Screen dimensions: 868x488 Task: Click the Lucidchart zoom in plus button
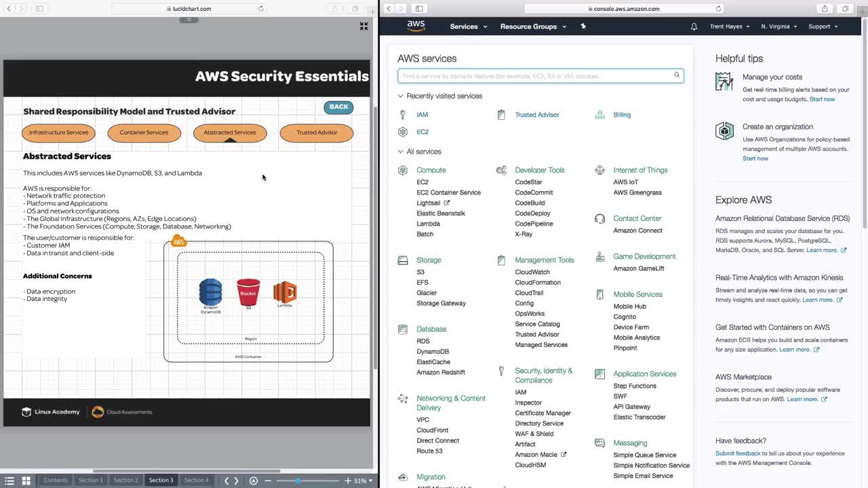click(x=348, y=481)
